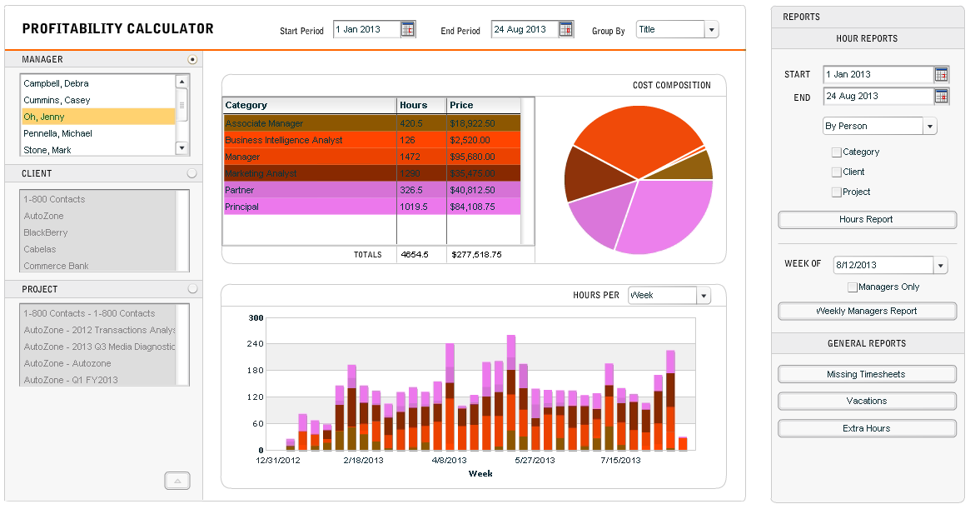Enable the Managers Only checkbox
The image size is (980, 514).
click(x=852, y=287)
